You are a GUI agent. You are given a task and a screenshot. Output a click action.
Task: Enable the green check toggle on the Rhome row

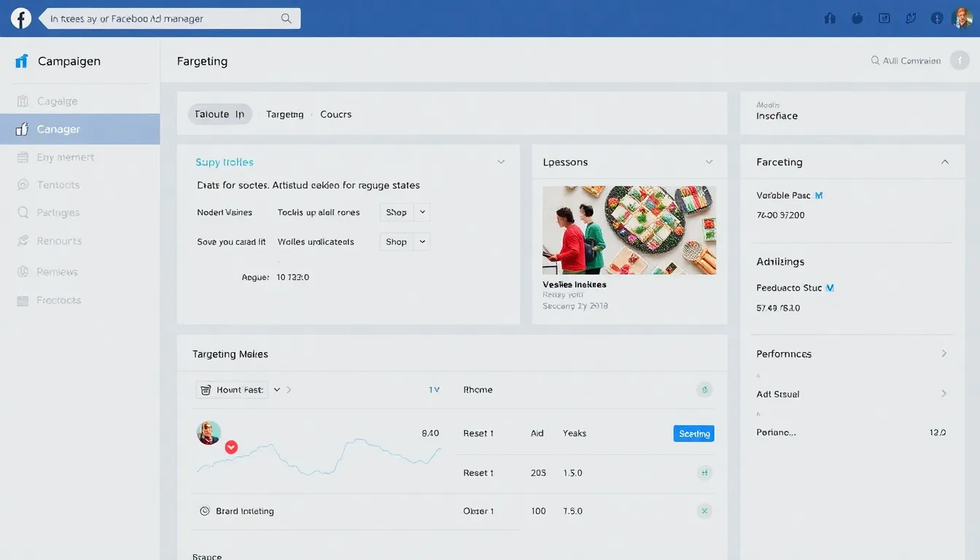[704, 389]
